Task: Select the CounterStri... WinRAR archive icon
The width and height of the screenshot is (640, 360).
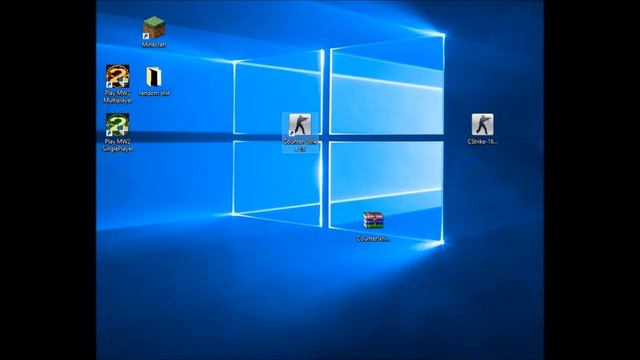Action: [x=373, y=221]
